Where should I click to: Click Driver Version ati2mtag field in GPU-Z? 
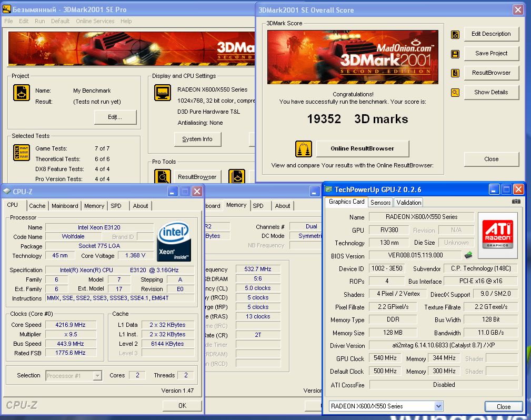point(444,345)
